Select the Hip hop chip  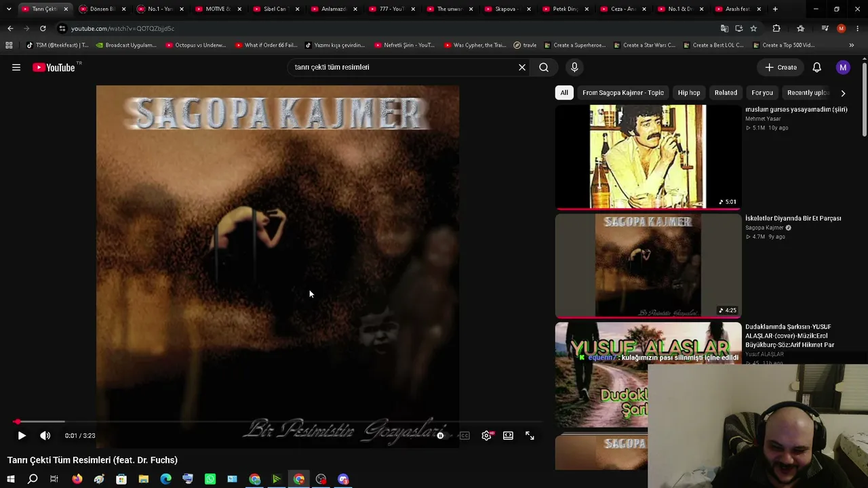click(x=689, y=93)
